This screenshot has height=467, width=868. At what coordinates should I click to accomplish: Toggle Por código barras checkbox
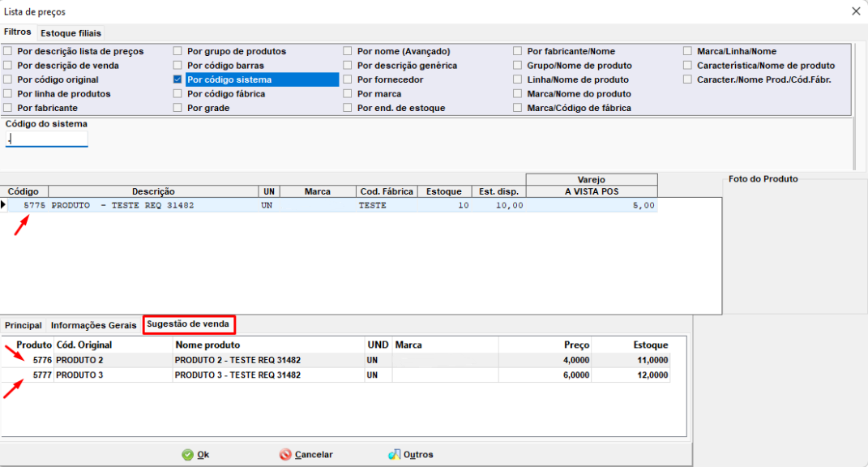tap(177, 66)
